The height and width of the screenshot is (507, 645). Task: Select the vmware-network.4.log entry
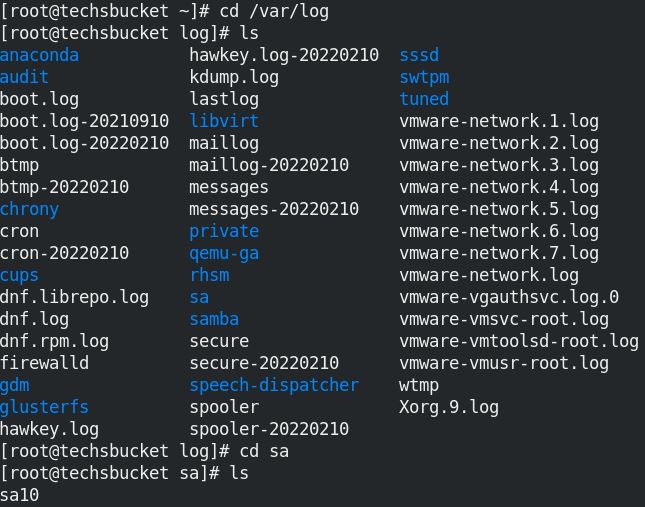[x=499, y=187]
